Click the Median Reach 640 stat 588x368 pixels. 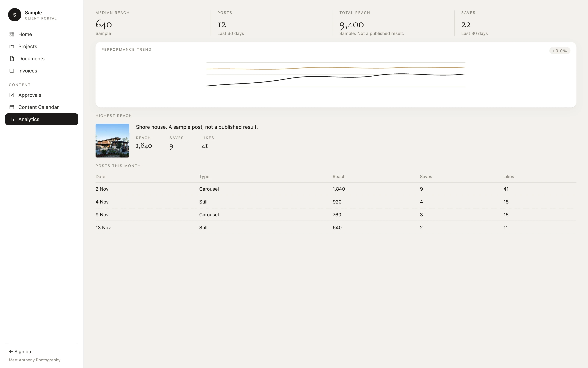[104, 24]
